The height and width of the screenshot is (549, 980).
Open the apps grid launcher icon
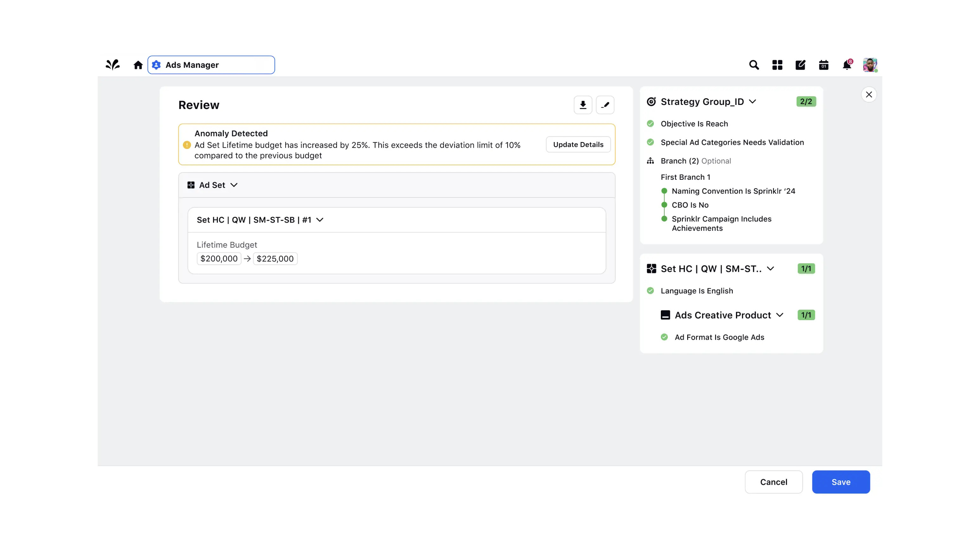(x=777, y=65)
